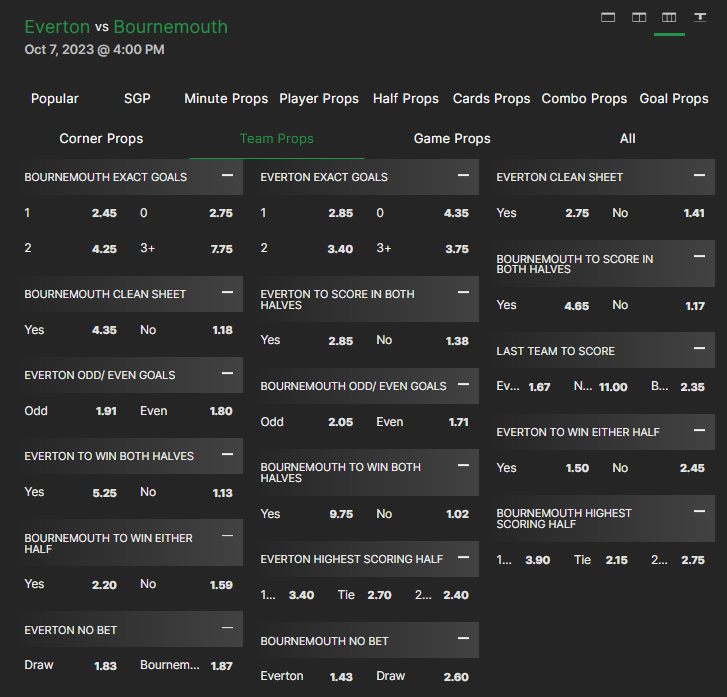Bet Bournemouth at 1.87 in Everton No Bet
Image resolution: width=727 pixels, height=697 pixels.
click(186, 665)
